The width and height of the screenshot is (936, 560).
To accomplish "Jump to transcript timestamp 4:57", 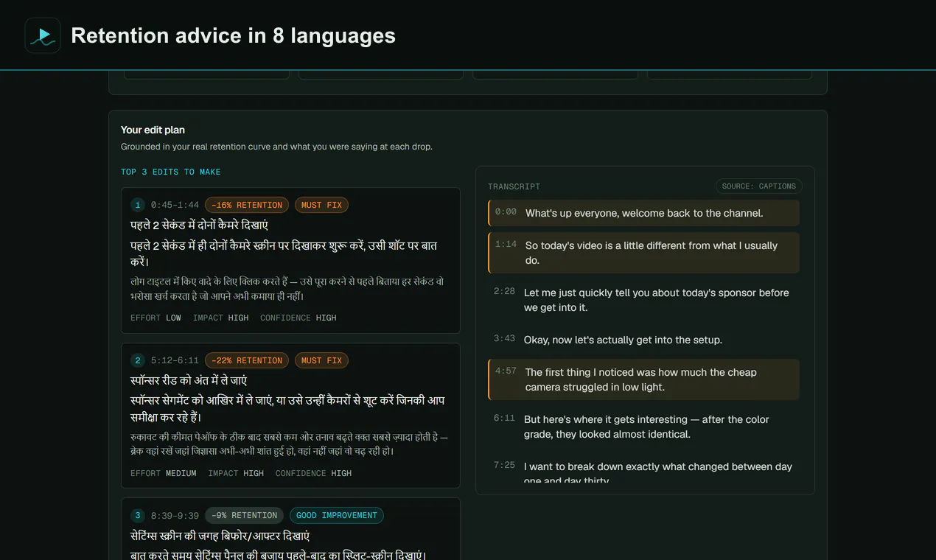I will point(506,371).
